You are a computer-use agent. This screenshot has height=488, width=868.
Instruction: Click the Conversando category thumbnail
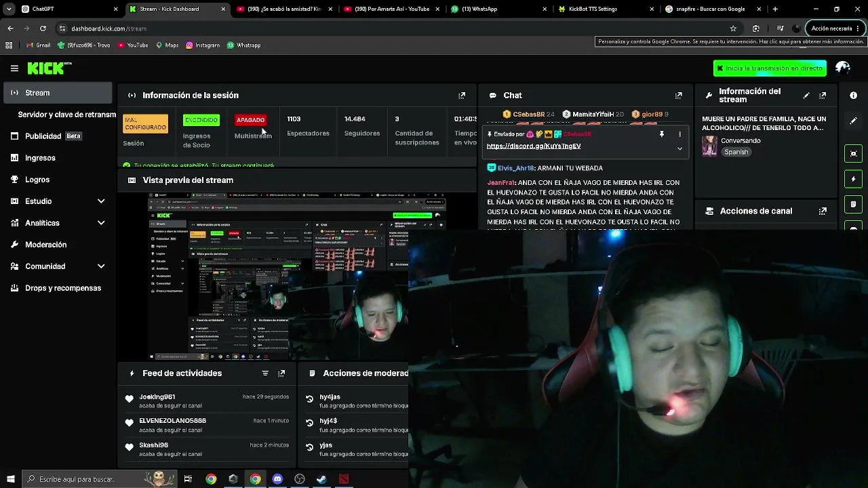click(709, 146)
